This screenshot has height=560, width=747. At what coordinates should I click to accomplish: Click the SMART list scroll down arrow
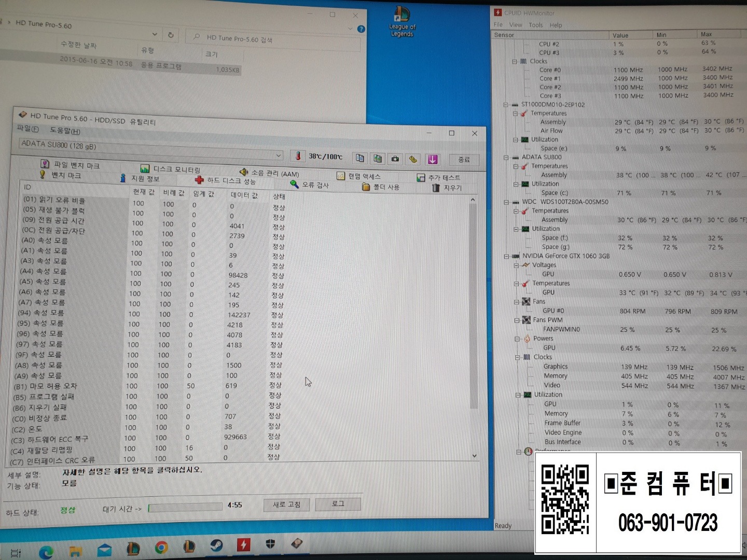coord(474,456)
